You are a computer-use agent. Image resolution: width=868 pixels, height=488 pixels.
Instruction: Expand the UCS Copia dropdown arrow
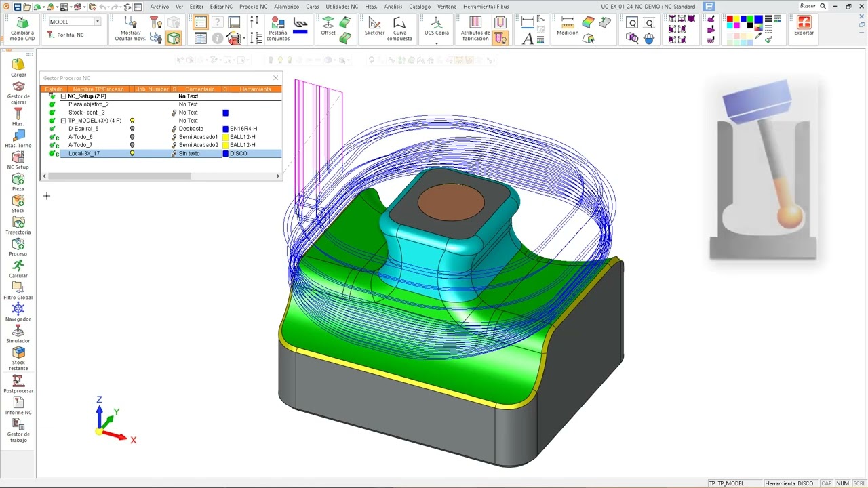pos(437,43)
